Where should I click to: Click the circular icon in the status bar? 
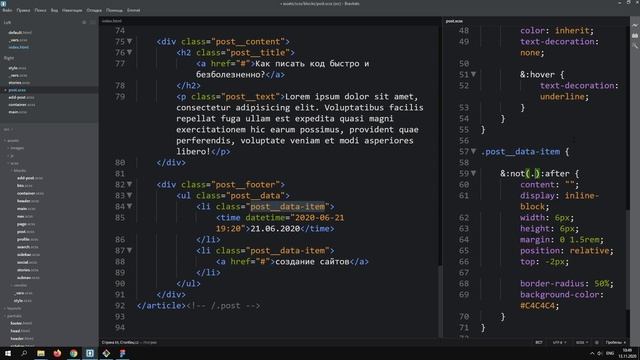[x=597, y=342]
